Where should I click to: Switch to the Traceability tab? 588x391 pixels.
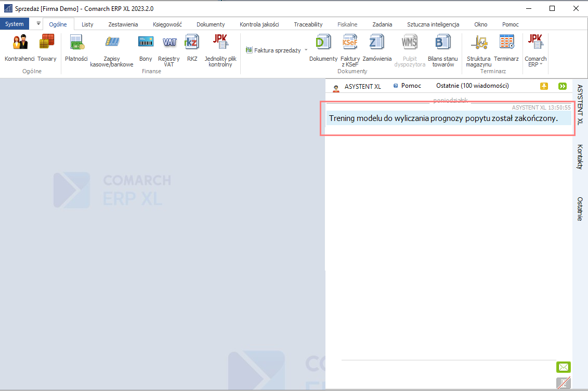point(308,24)
